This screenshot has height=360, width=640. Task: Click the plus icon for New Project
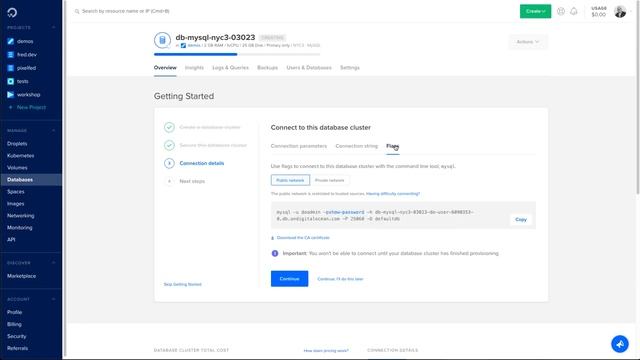11,107
